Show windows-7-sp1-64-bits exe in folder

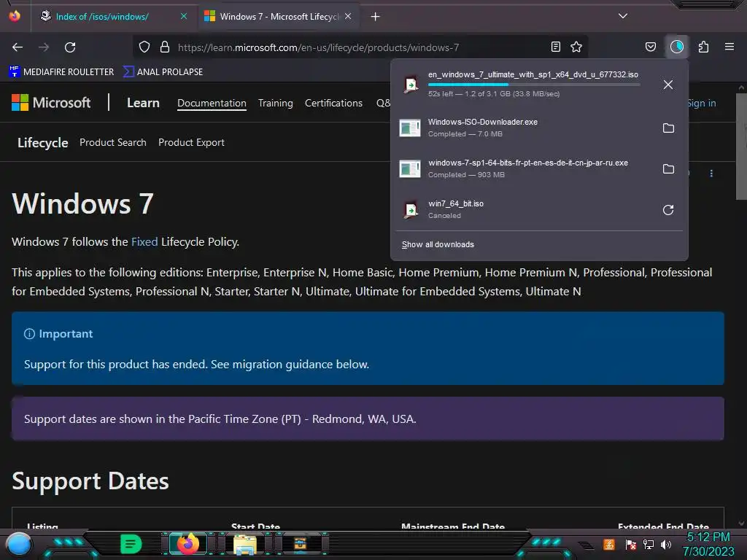(668, 169)
